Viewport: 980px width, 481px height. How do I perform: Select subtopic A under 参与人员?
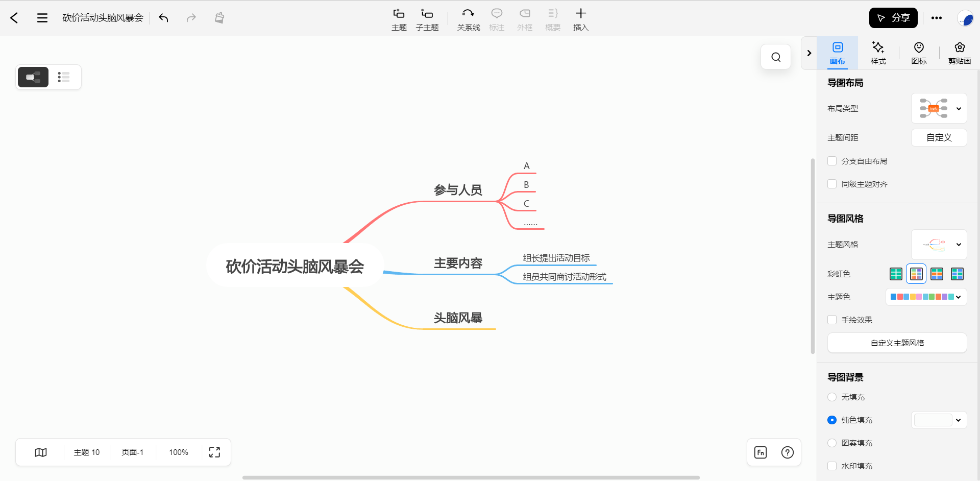coord(527,165)
